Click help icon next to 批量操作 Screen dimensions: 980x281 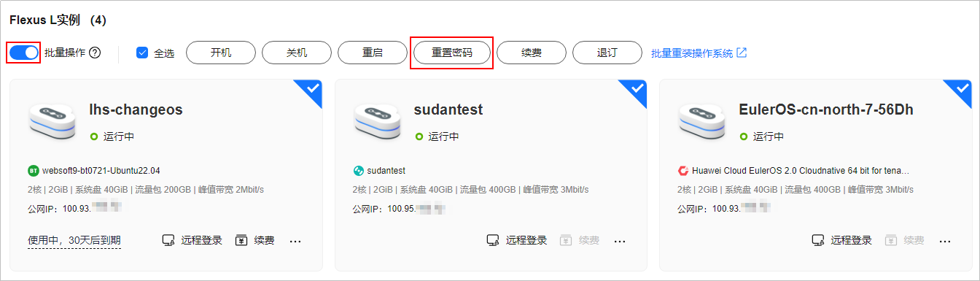pyautogui.click(x=95, y=53)
